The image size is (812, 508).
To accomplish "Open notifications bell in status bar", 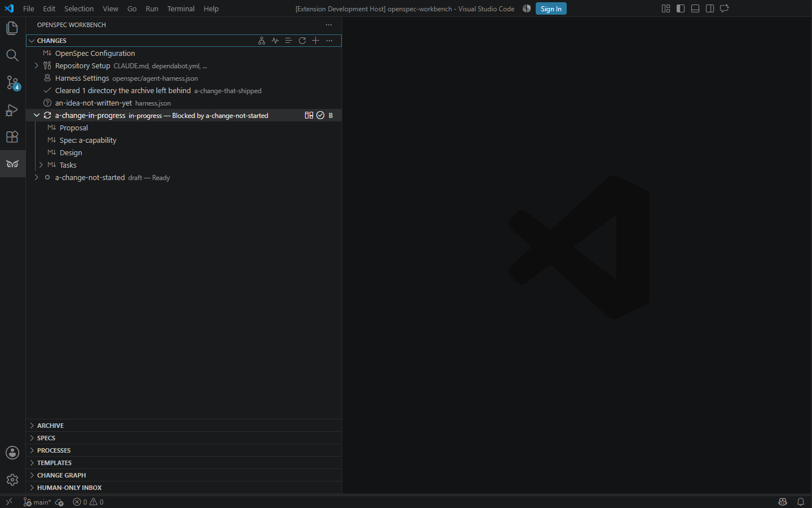I will coord(801,502).
